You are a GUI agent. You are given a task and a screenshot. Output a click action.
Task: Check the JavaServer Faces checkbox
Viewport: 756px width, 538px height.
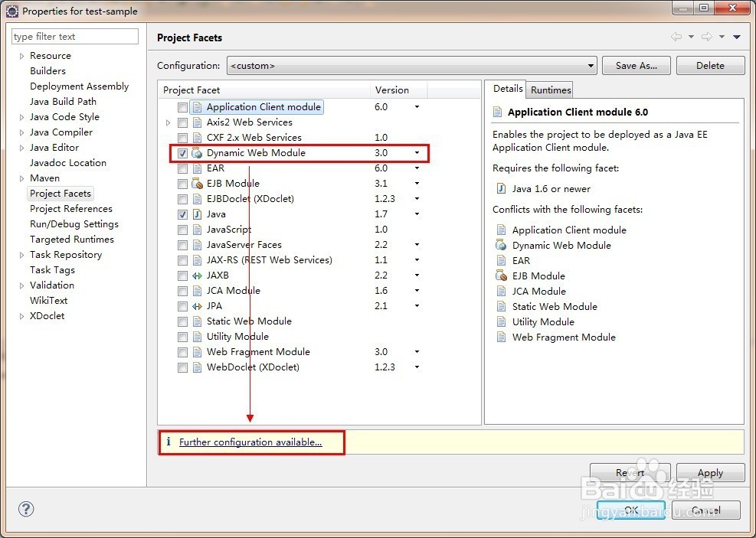point(182,246)
